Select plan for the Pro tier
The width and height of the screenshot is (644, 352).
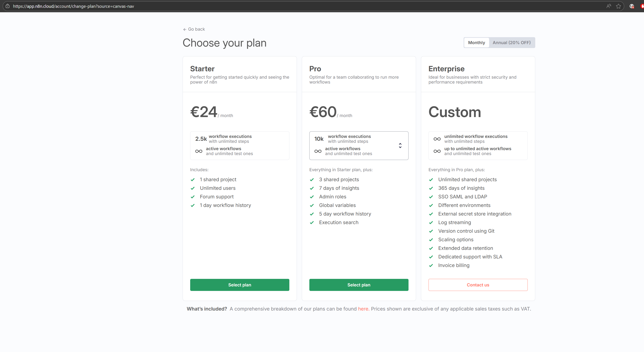[359, 285]
